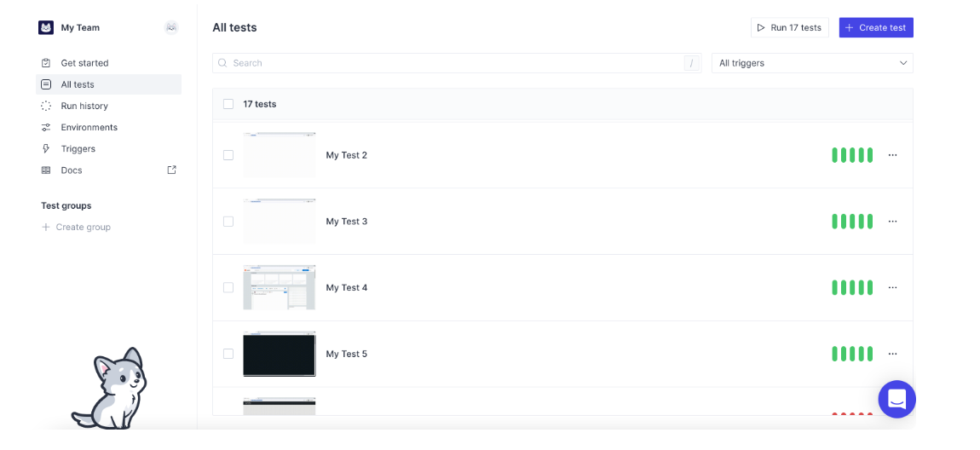
Task: Check the My Test 4 checkbox
Action: pyautogui.click(x=228, y=287)
